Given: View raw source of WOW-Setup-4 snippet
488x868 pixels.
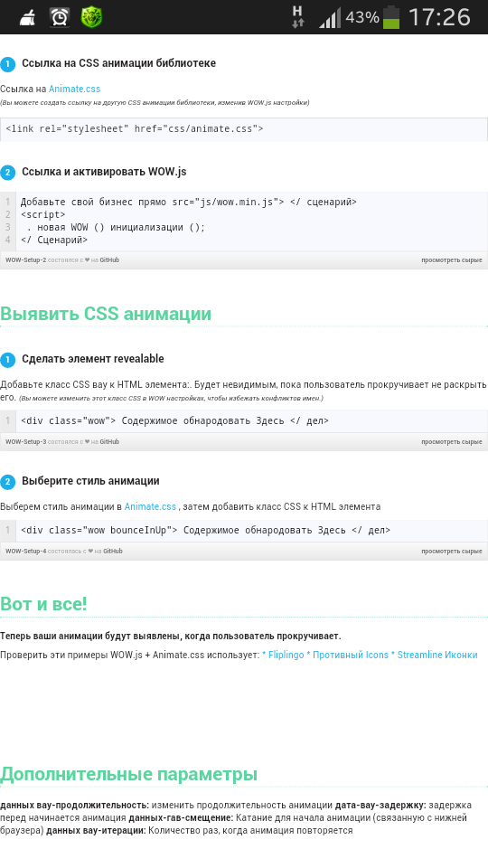Looking at the screenshot, I should pos(452,552).
